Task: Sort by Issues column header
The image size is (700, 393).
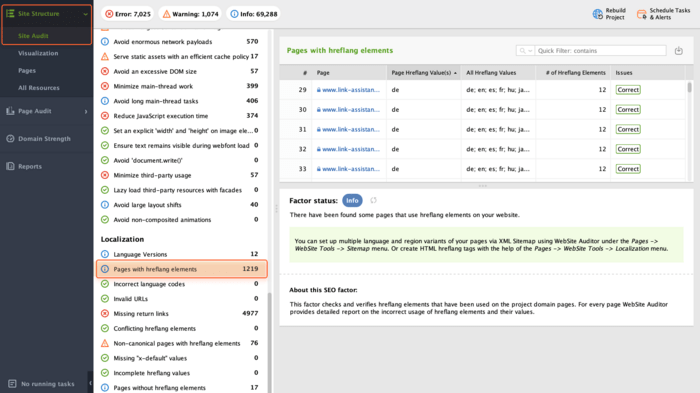Action: (647, 72)
